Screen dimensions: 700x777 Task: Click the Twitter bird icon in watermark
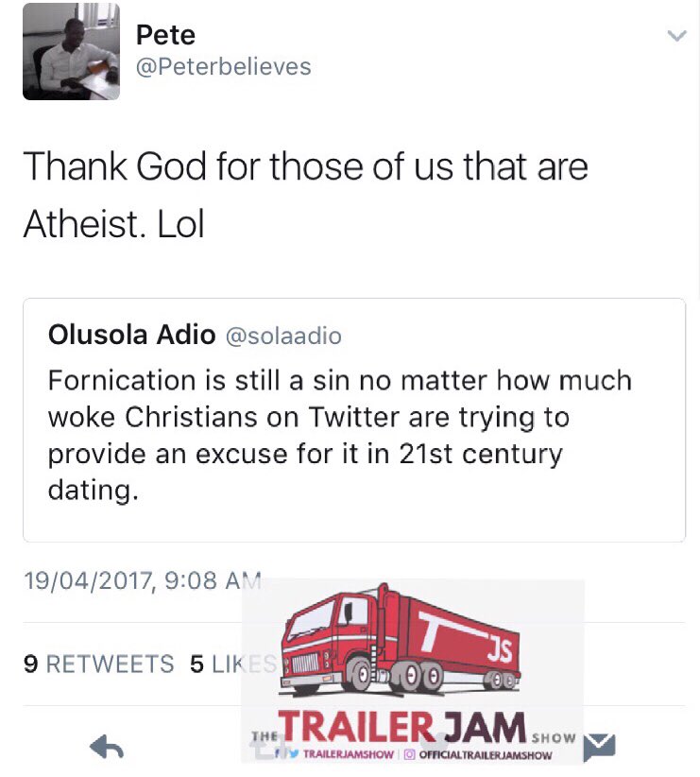(x=294, y=754)
